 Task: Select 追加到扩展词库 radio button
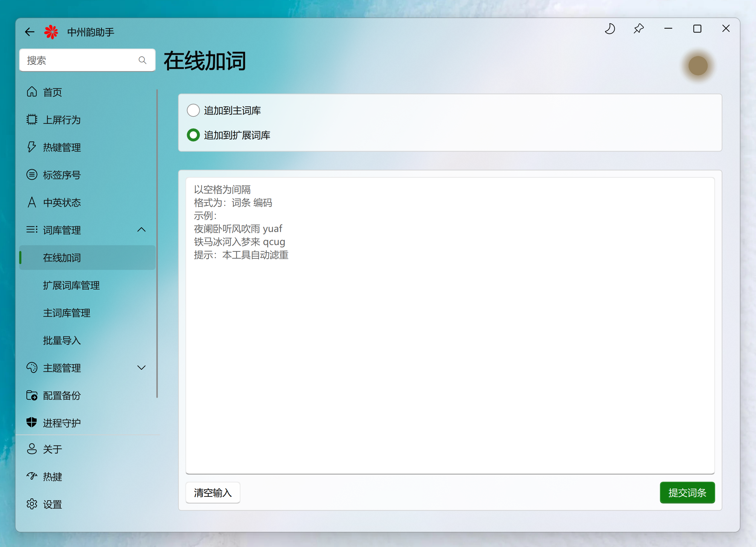(x=193, y=135)
